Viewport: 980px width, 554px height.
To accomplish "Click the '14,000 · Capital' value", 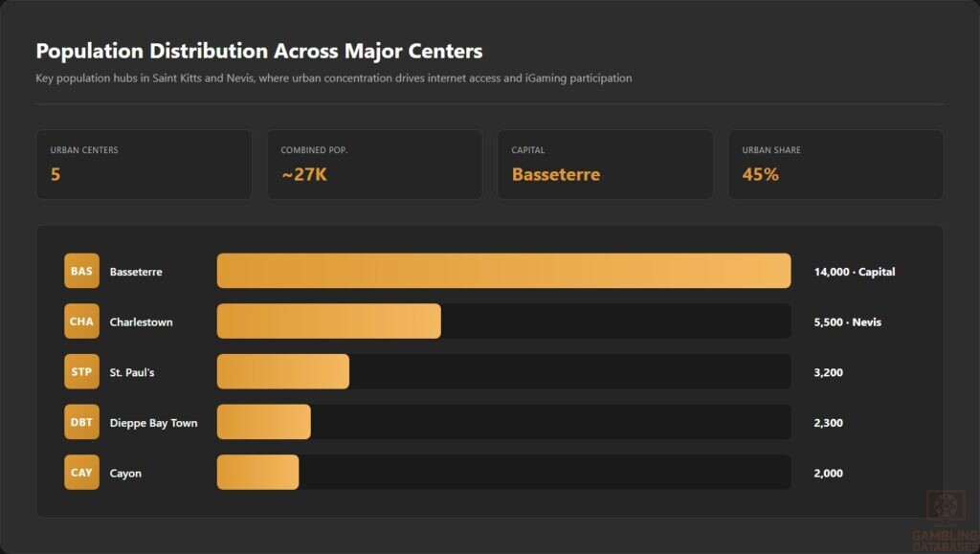I will click(x=855, y=272).
